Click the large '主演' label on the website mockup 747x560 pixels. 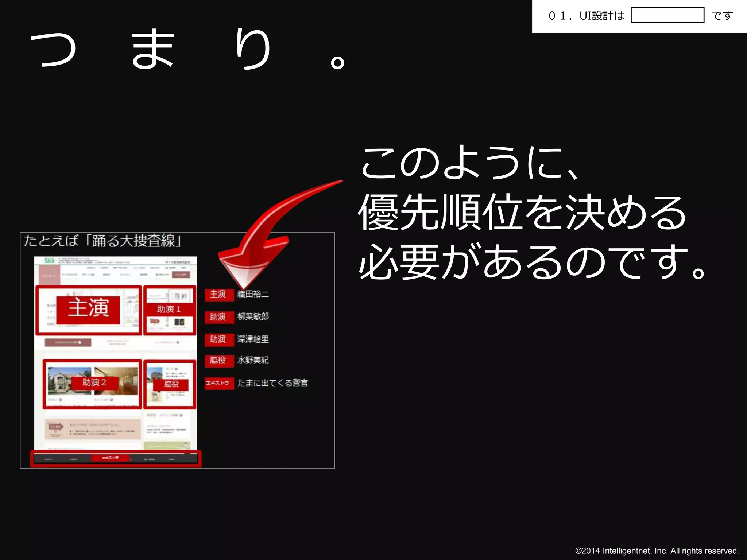click(x=88, y=310)
